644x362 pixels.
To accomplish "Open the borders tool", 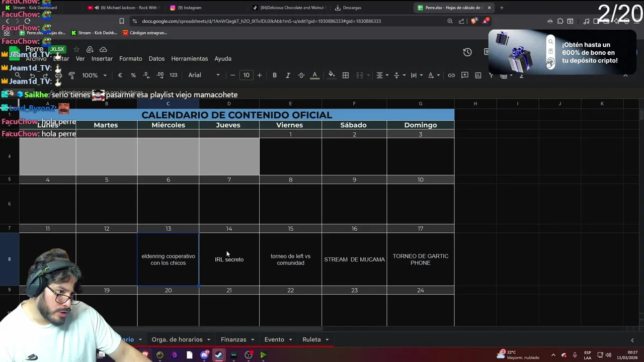I will [346, 75].
